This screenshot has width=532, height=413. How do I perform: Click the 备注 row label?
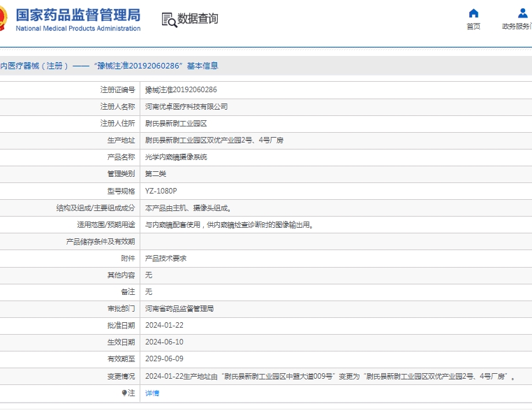pyautogui.click(x=128, y=291)
